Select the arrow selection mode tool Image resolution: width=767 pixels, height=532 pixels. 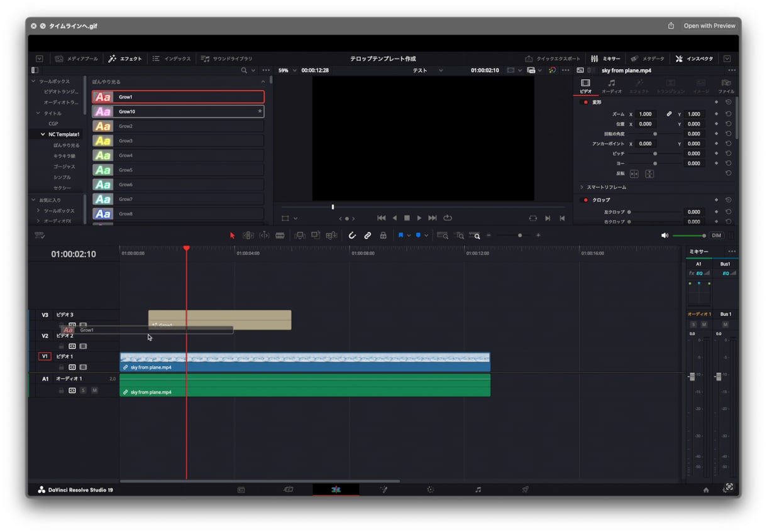[x=232, y=236]
